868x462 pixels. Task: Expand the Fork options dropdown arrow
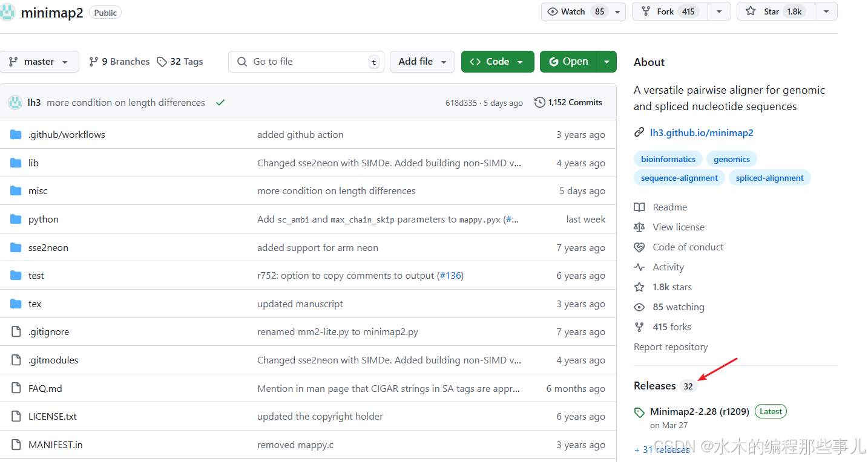pos(719,11)
